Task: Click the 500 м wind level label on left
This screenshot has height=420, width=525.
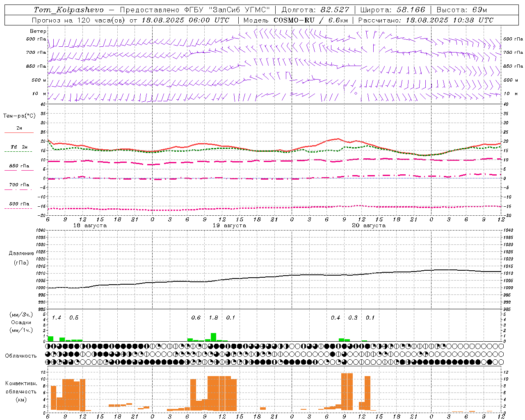Action: (x=39, y=80)
